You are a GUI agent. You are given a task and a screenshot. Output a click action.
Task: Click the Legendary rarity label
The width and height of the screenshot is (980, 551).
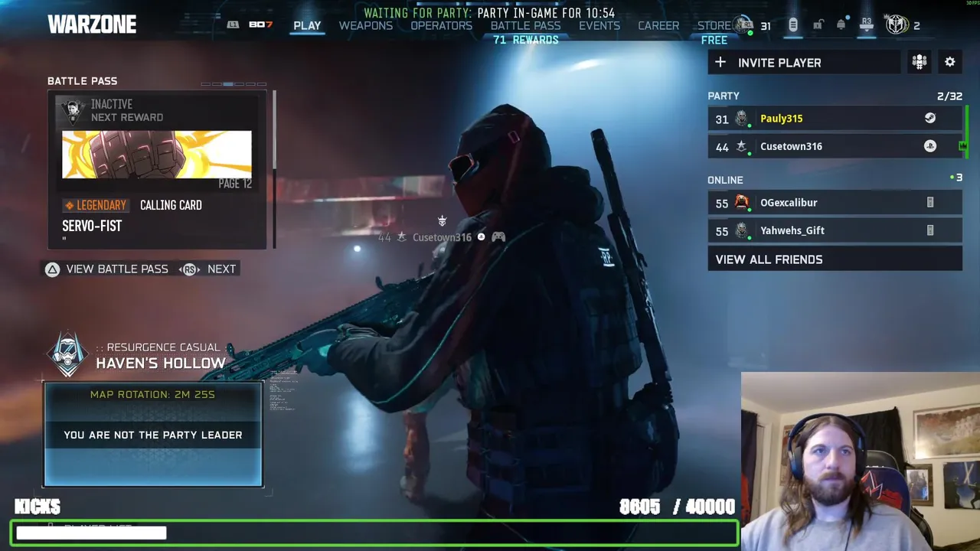pos(95,205)
